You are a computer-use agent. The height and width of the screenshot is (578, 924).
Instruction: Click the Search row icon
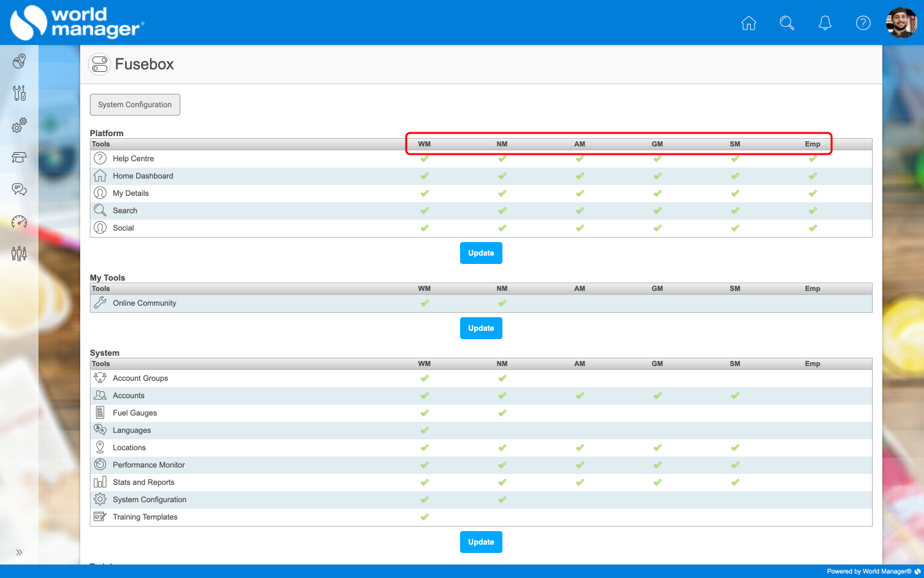[100, 211]
